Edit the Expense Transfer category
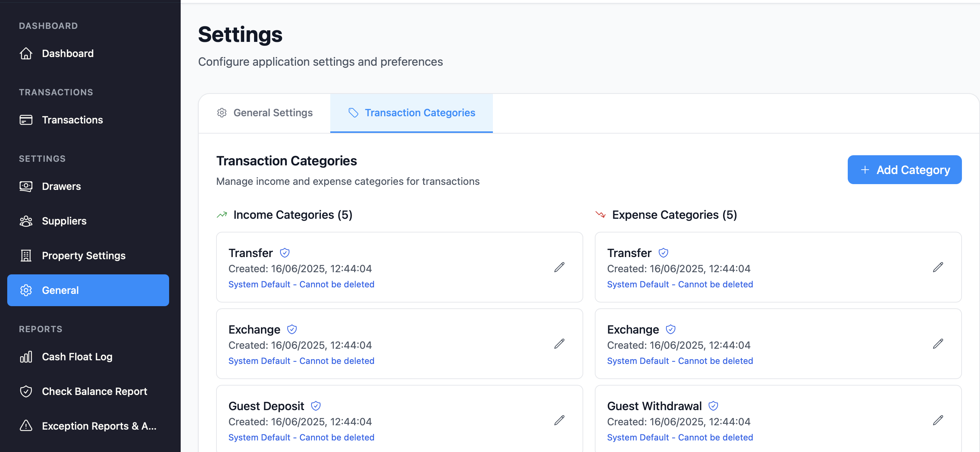This screenshot has width=980, height=452. pos(937,267)
